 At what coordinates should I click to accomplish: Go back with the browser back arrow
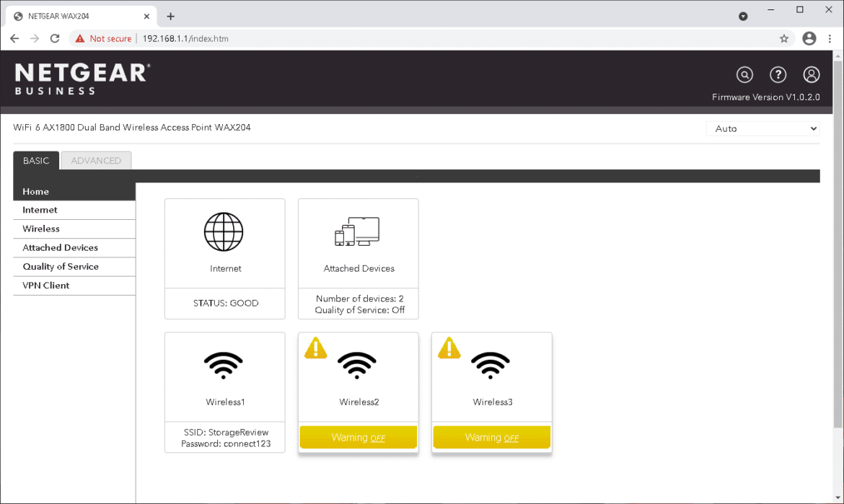(14, 38)
